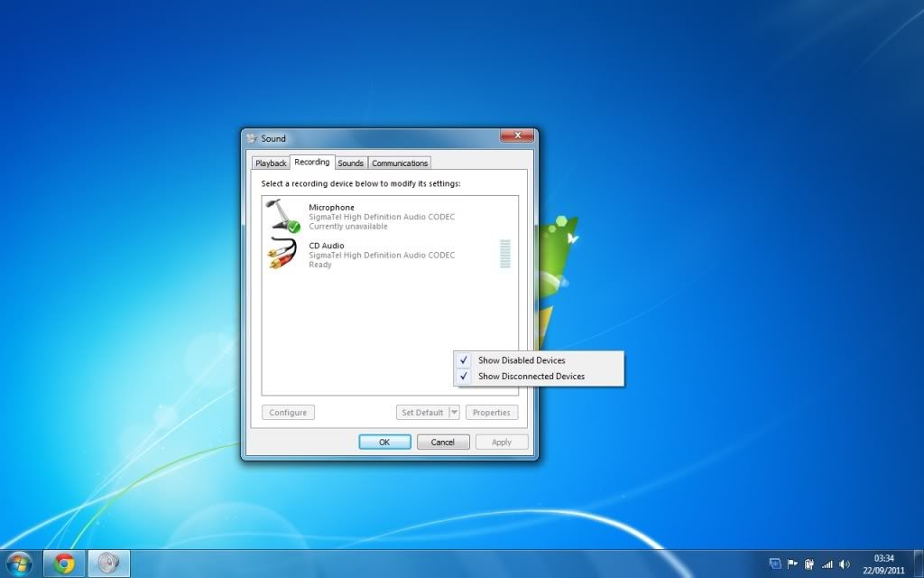The width and height of the screenshot is (924, 578).
Task: Click the CD Audio device name
Action: (327, 246)
